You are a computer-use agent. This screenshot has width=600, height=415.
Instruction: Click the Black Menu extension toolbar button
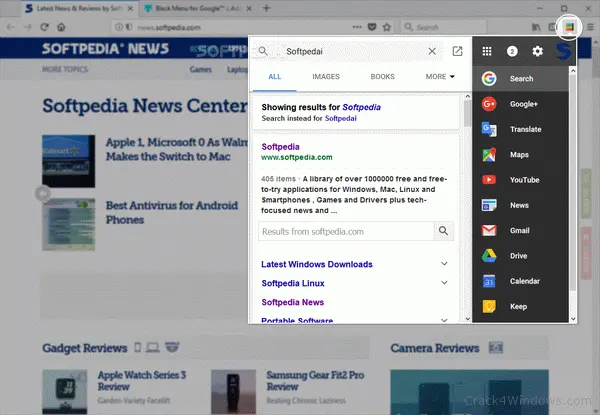(569, 27)
